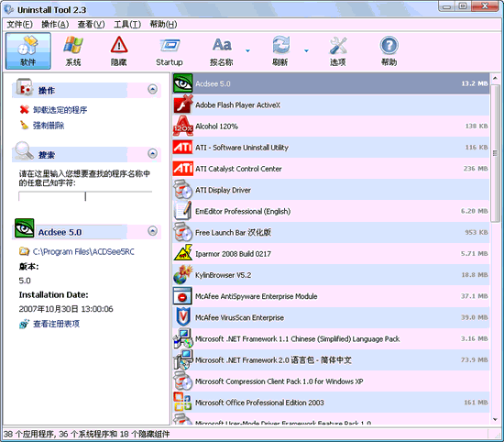
Task: Open dropdown arrow next to 刷新
Action: pos(306,50)
